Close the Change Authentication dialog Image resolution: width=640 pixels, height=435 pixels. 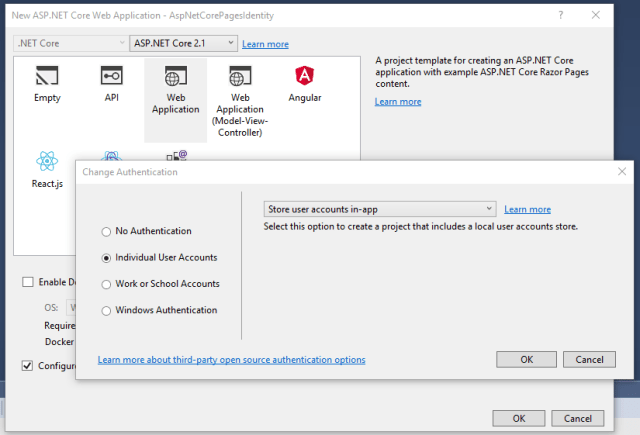[622, 171]
